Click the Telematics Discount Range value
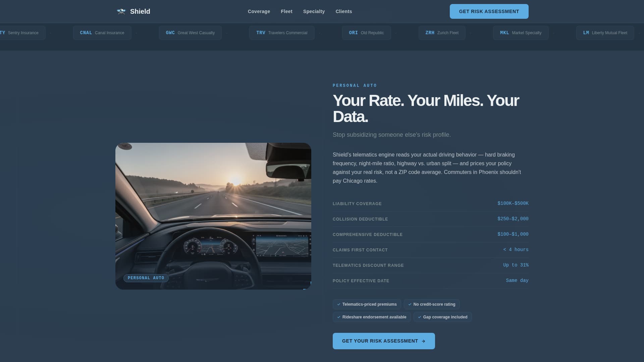The image size is (644, 362). point(516,265)
